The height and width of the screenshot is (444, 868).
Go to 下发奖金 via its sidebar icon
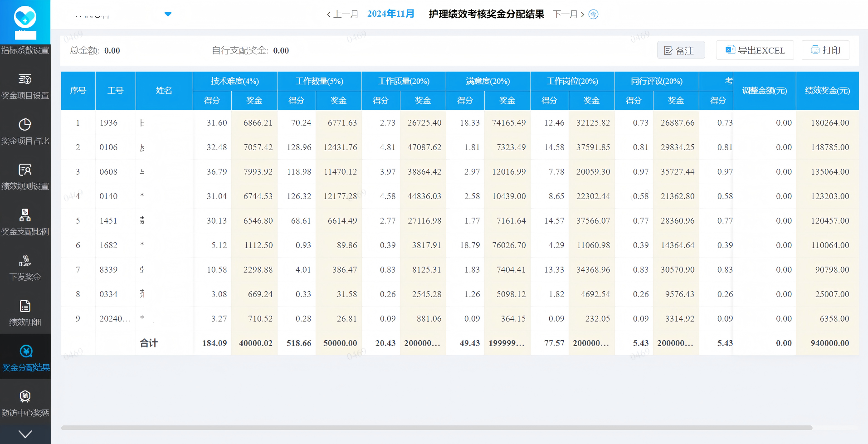25,261
